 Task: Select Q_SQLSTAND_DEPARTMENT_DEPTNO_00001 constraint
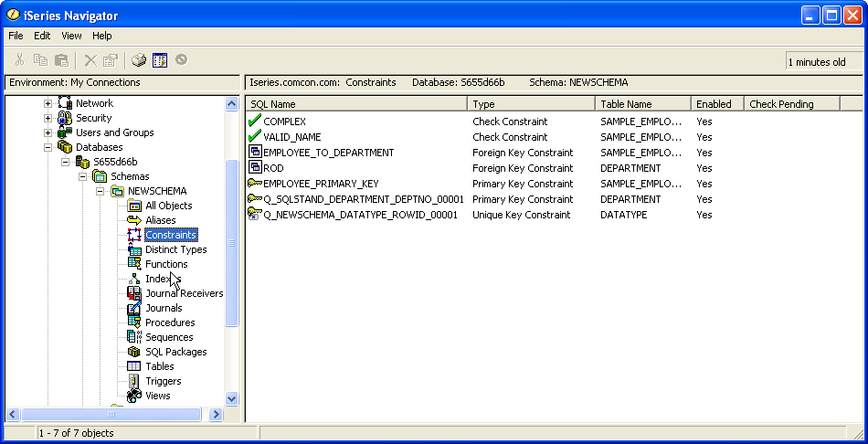pyautogui.click(x=363, y=199)
